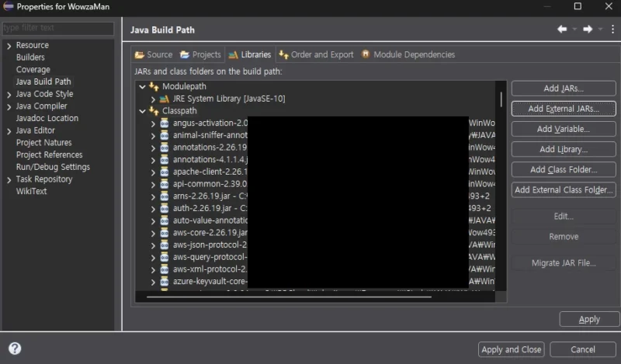Screen dimensions: 621x364
Task: Select Java Build Path in sidebar
Action: [43, 81]
